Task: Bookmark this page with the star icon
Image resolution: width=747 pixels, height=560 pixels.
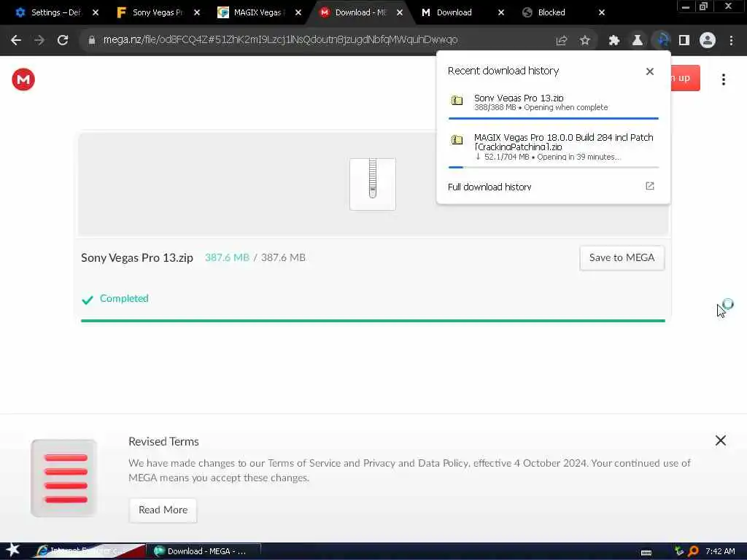Action: click(584, 41)
